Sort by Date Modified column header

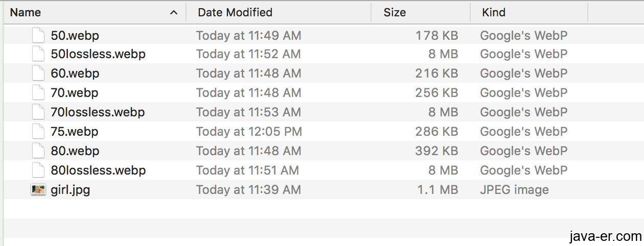[x=235, y=12]
